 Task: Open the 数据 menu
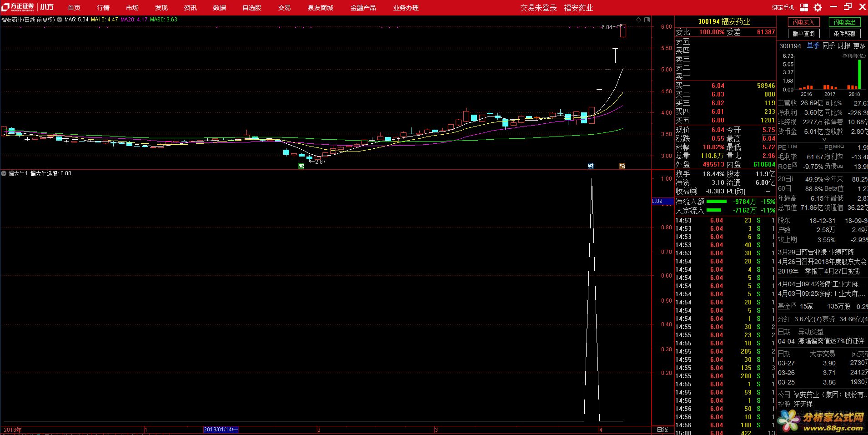[x=220, y=8]
